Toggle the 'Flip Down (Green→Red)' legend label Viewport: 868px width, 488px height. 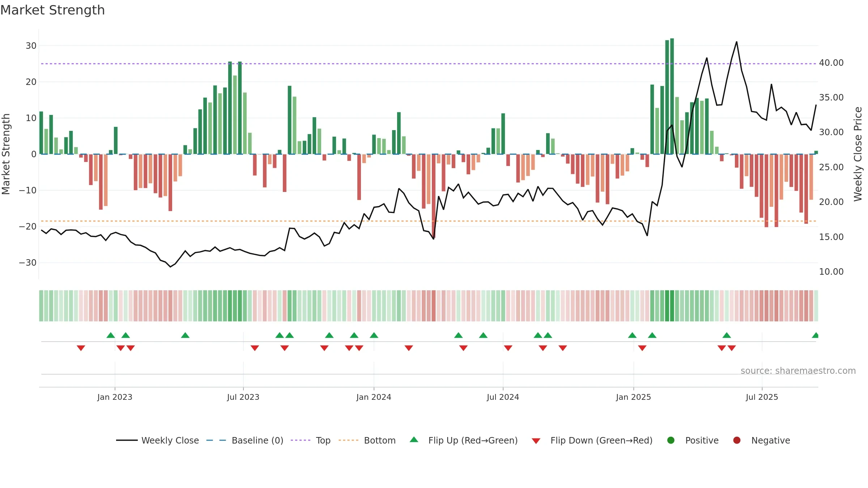(x=601, y=441)
